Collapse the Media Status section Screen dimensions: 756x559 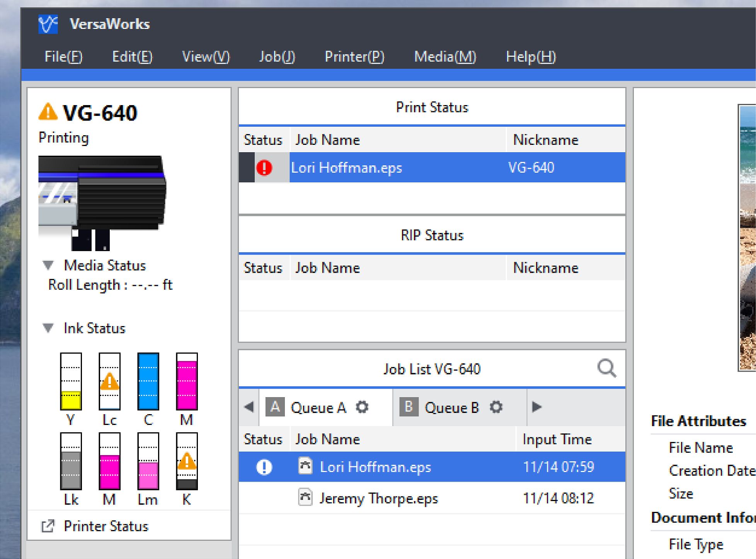pyautogui.click(x=48, y=265)
